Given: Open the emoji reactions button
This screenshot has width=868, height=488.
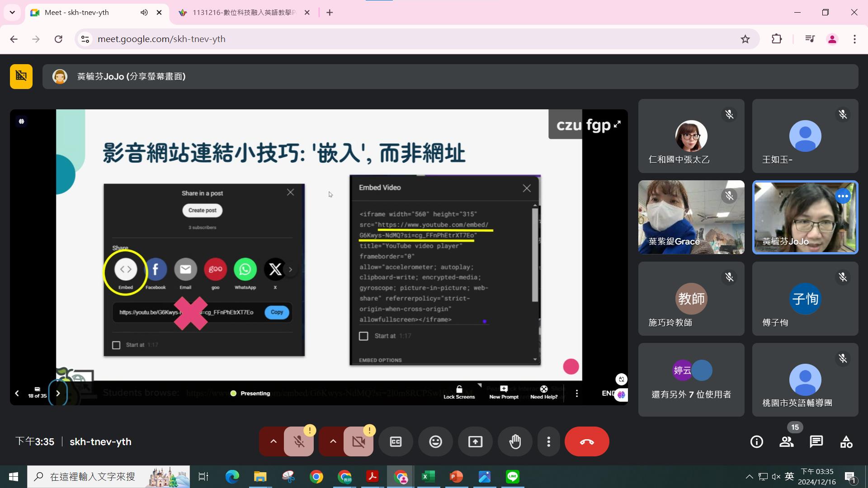Looking at the screenshot, I should click(x=435, y=441).
